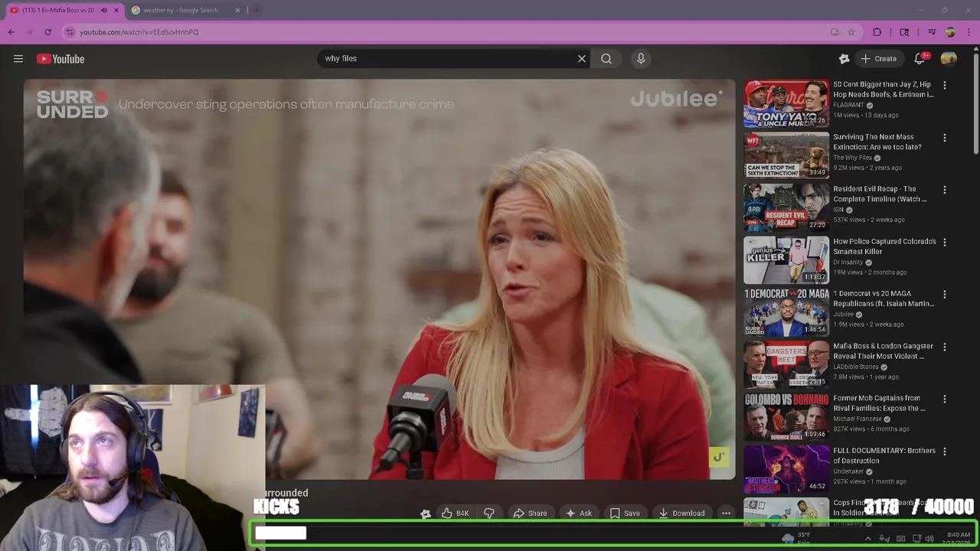Open the Windows taskbar weather widget
The image size is (980, 551).
[796, 539]
